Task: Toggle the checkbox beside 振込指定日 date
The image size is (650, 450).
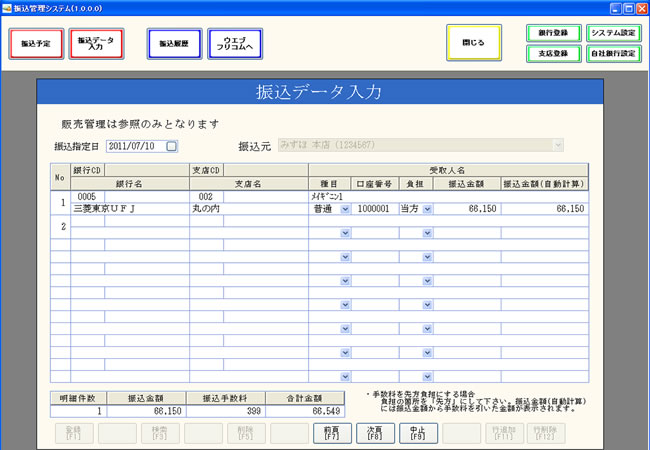Action: 172,146
